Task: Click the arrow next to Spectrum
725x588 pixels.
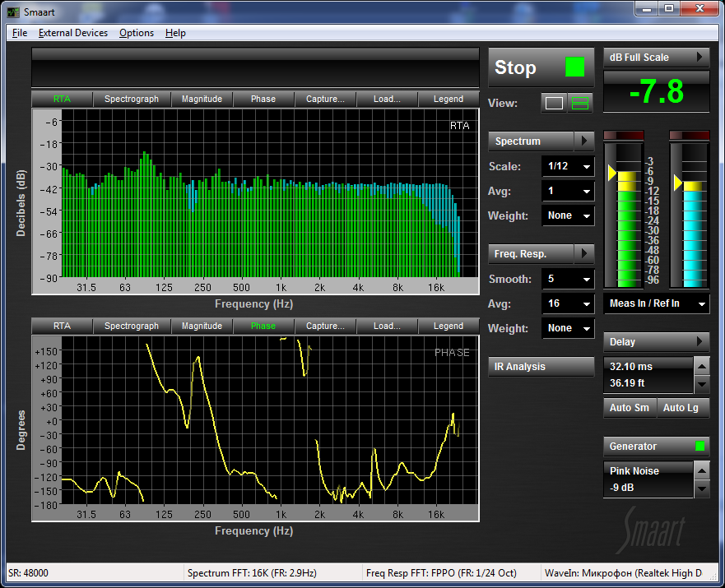Action: coord(583,141)
